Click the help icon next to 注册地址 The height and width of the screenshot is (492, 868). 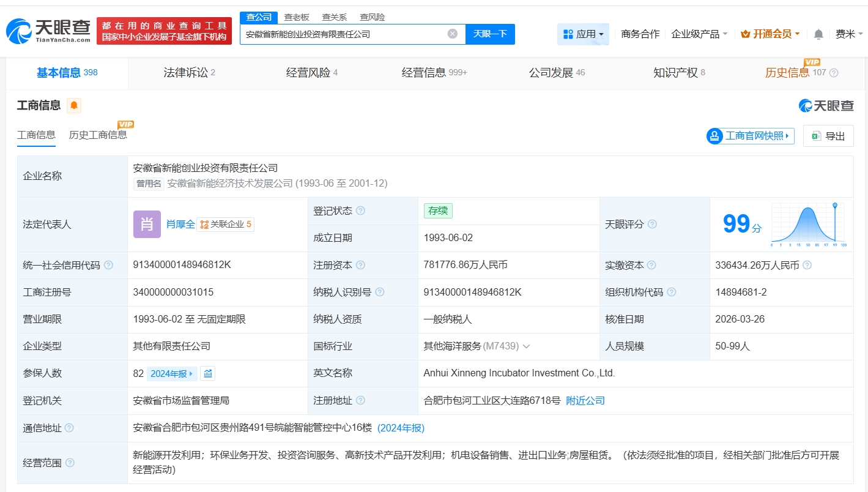tap(360, 401)
